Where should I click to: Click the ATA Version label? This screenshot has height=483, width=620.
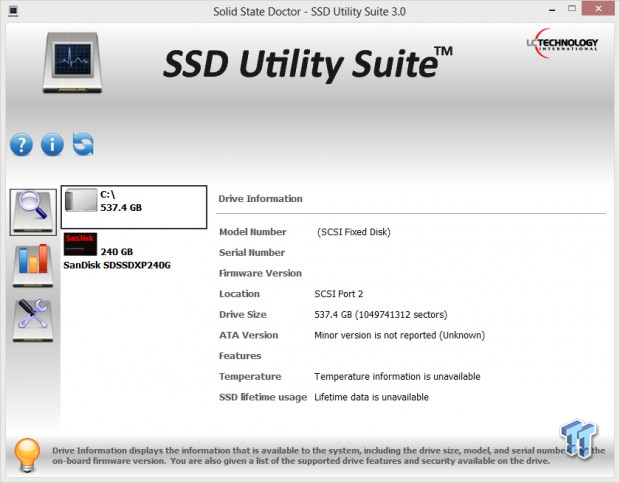click(x=249, y=335)
